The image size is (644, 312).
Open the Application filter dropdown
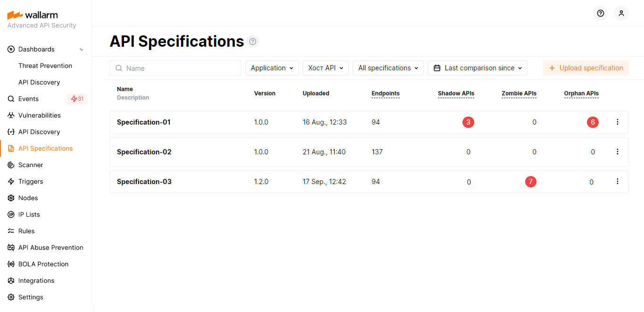point(272,68)
